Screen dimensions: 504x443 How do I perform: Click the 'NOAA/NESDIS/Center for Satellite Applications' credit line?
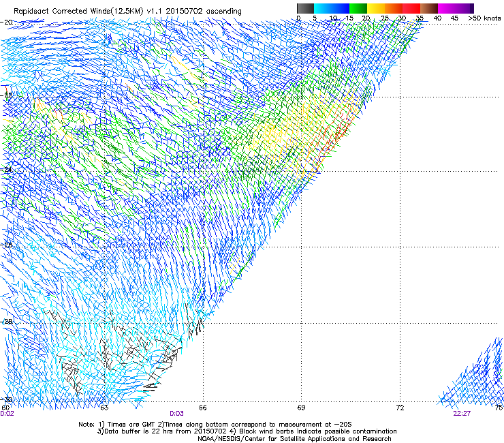click(294, 439)
